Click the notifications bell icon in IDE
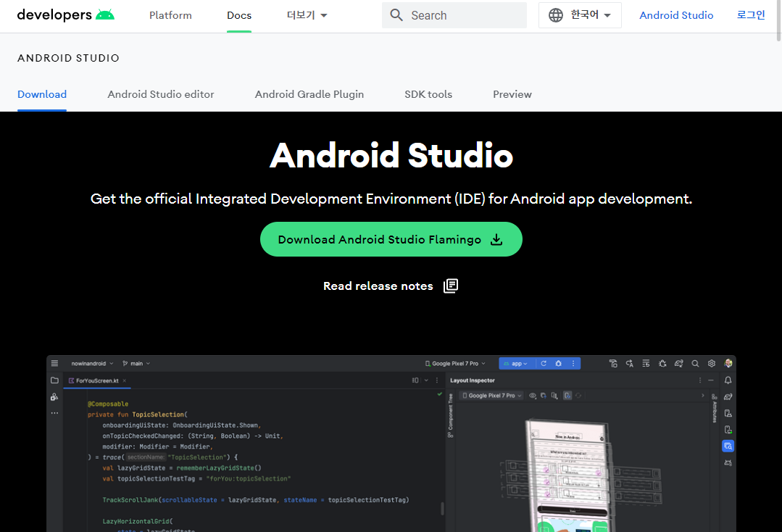This screenshot has width=782, height=532. tap(728, 381)
